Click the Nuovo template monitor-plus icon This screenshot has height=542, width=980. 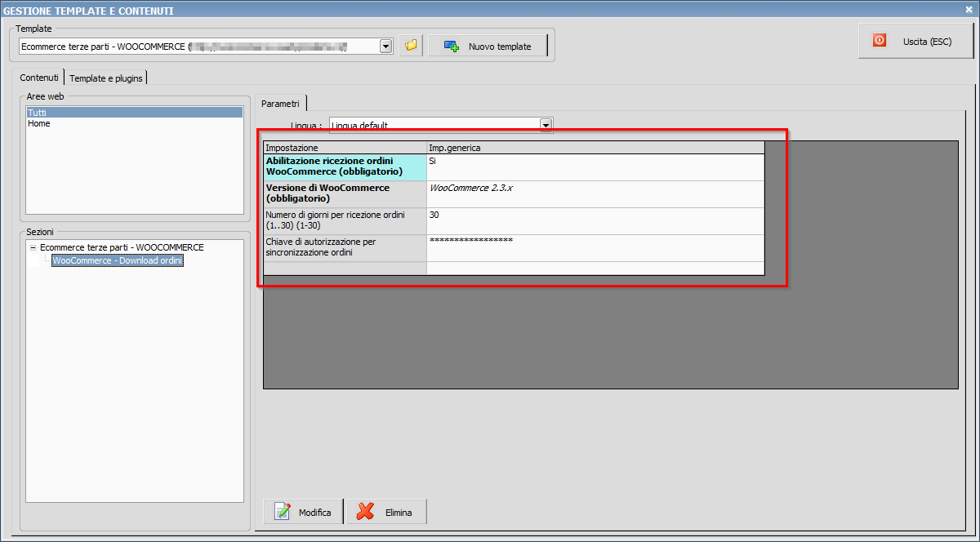coord(452,47)
